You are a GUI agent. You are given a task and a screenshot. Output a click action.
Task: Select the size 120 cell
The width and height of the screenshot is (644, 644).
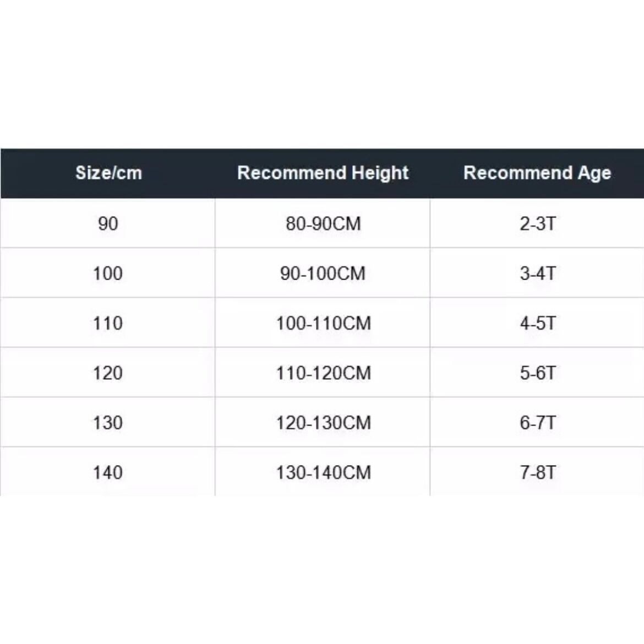(x=108, y=373)
